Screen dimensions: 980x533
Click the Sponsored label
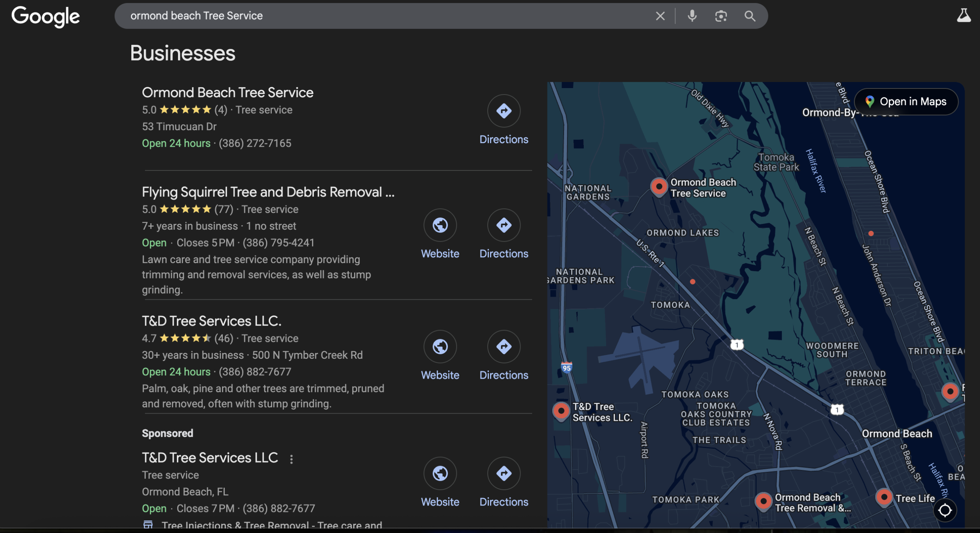pos(167,433)
